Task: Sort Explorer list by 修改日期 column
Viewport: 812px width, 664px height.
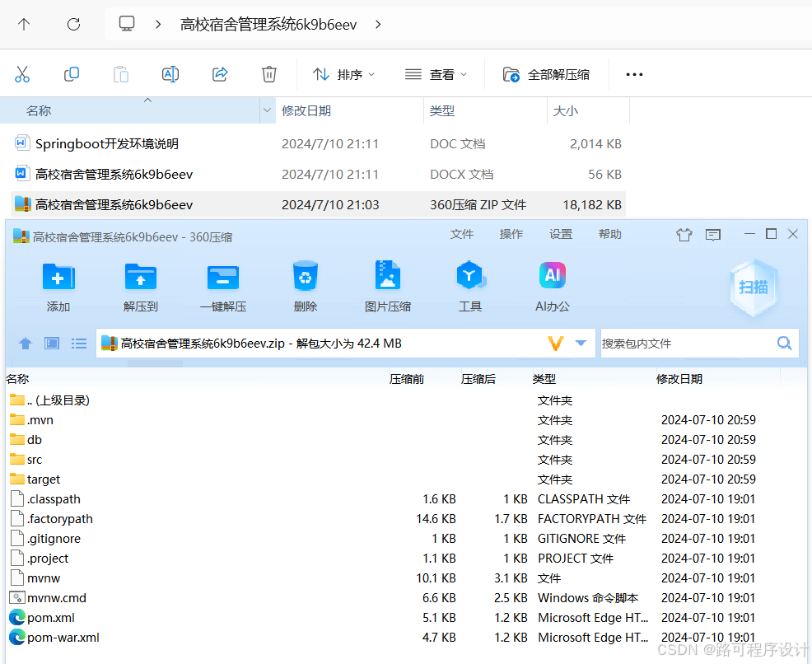Action: click(x=306, y=111)
